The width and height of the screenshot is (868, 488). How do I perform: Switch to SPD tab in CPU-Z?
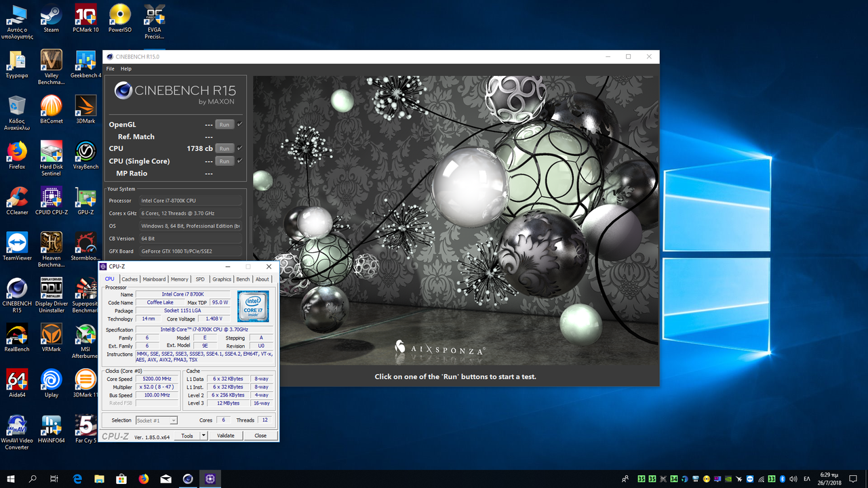(x=200, y=279)
